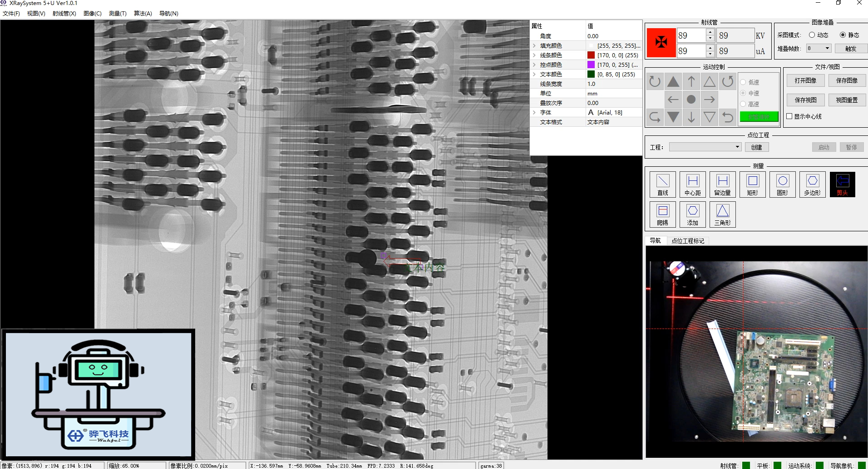Viewport: 868px width, 469px height.
Task: Click the solid up triangle motion button
Action: pyautogui.click(x=673, y=82)
